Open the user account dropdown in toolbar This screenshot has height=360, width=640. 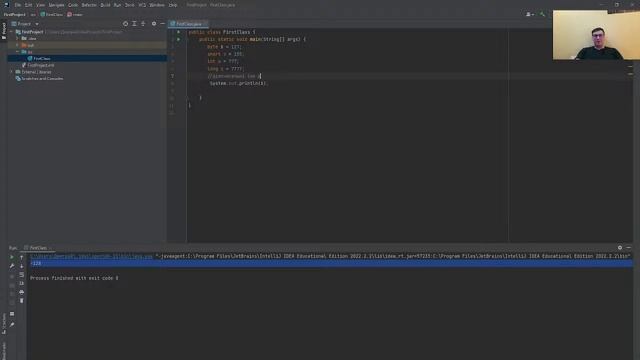pyautogui.click(x=530, y=14)
